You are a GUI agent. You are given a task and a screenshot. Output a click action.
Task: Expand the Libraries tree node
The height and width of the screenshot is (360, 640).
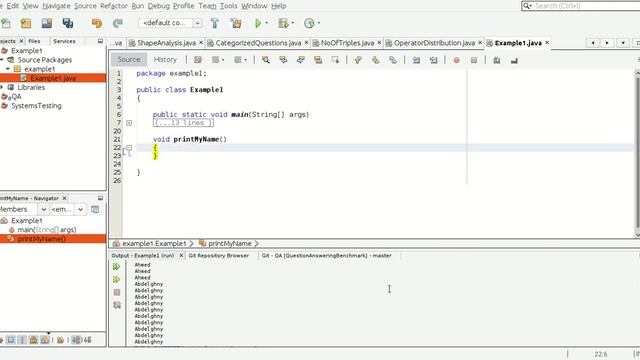click(x=2, y=87)
